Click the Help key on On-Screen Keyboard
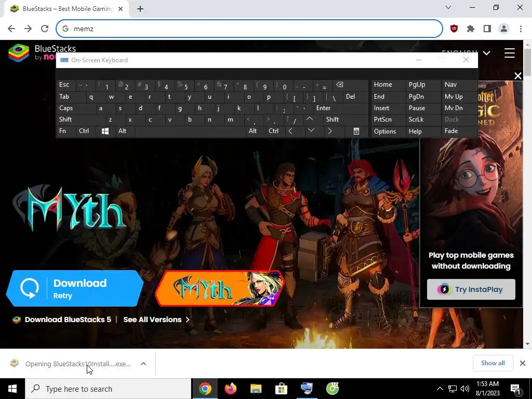Image resolution: width=532 pixels, height=399 pixels. pyautogui.click(x=423, y=131)
